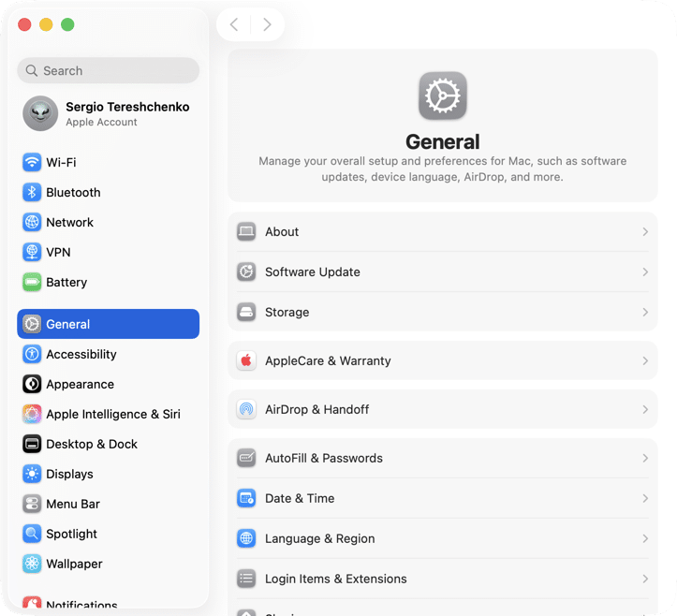
Task: Select the Bluetooth label in sidebar
Action: coord(73,192)
